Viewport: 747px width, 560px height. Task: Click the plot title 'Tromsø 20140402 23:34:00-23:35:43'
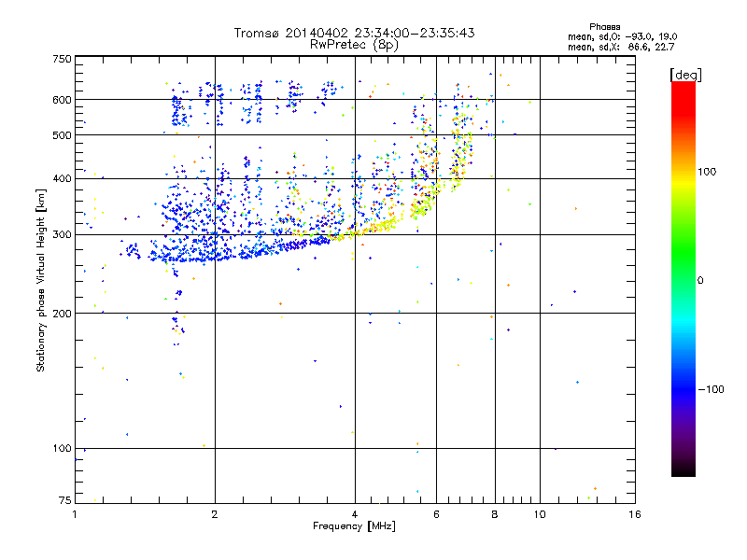tap(354, 33)
